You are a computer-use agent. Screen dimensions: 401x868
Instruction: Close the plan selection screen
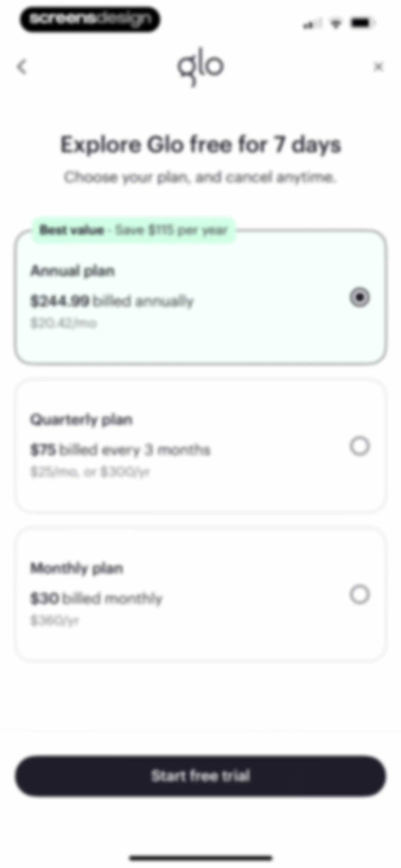pos(378,67)
